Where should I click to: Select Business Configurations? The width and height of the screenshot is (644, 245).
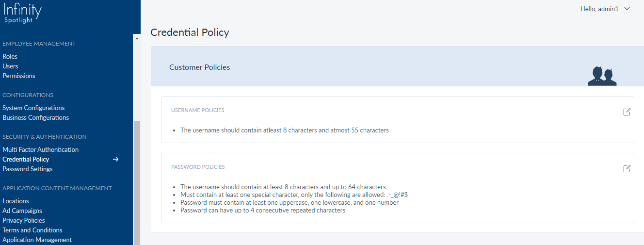pyautogui.click(x=36, y=117)
